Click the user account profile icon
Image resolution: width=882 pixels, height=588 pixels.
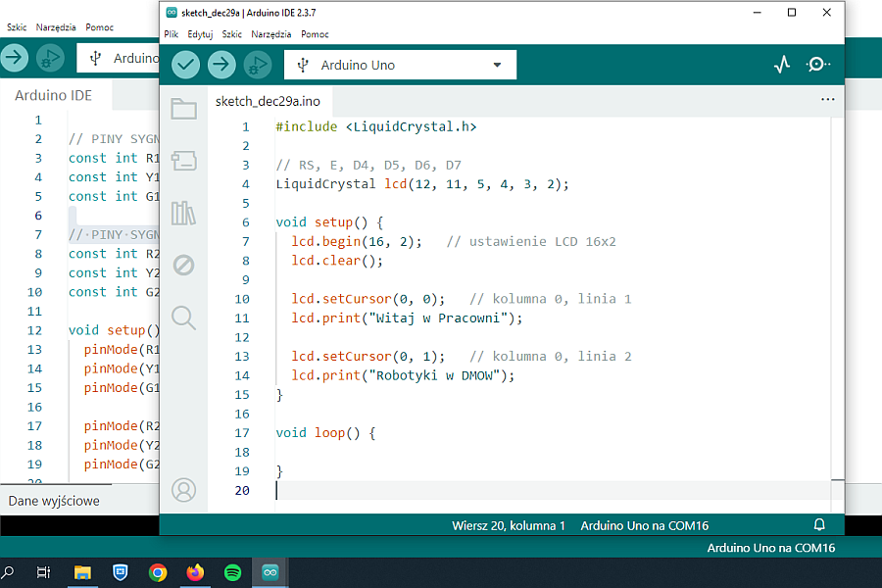pyautogui.click(x=183, y=490)
